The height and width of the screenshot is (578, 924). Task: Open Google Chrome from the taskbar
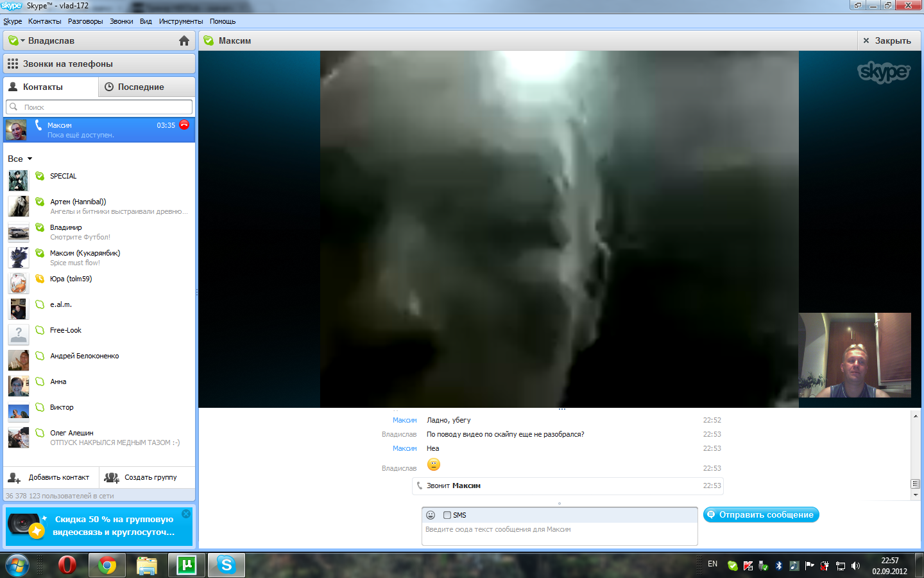pyautogui.click(x=107, y=565)
